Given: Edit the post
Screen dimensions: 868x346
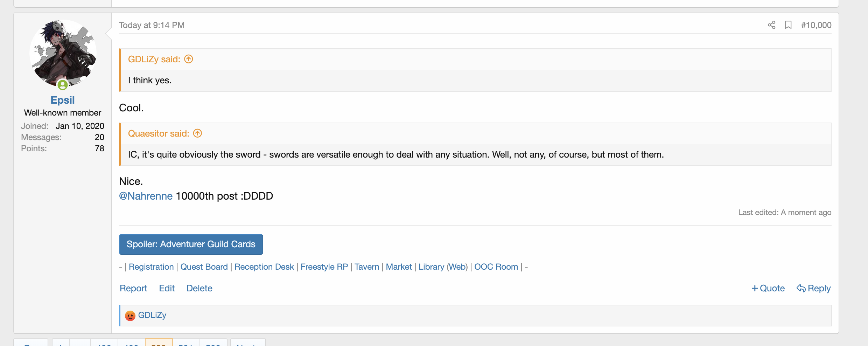Looking at the screenshot, I should [x=167, y=288].
